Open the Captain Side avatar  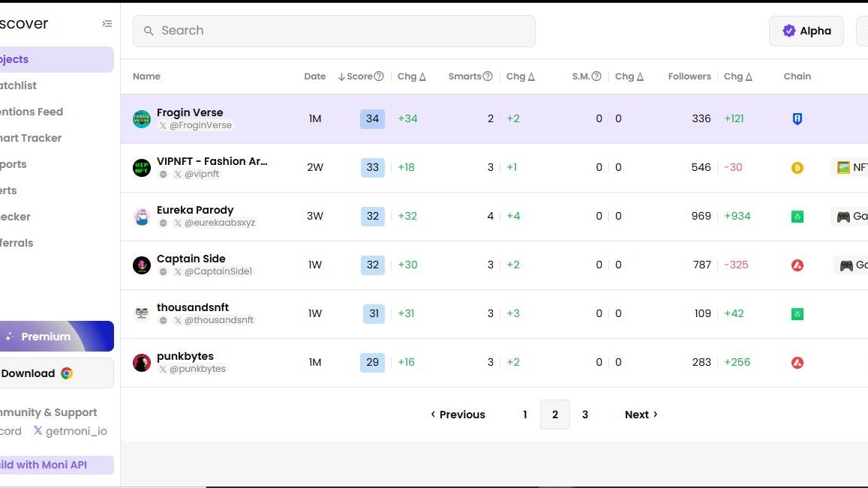click(142, 265)
